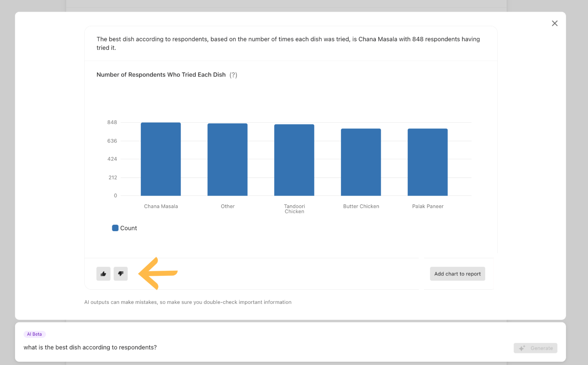Image resolution: width=588 pixels, height=365 pixels.
Task: Click the AI outputs disclaimer text
Action: [188, 302]
